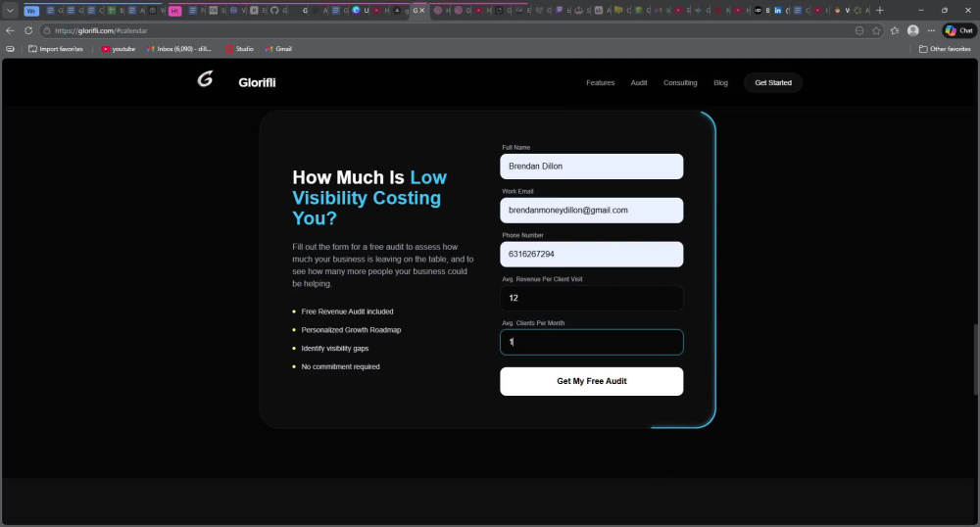The image size is (980, 527).
Task: Focus the Avg. Revenue Per Client Visit field
Action: (591, 298)
